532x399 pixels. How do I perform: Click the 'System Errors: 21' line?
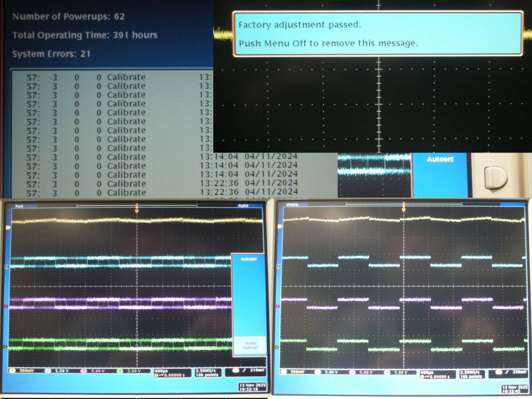tap(51, 54)
